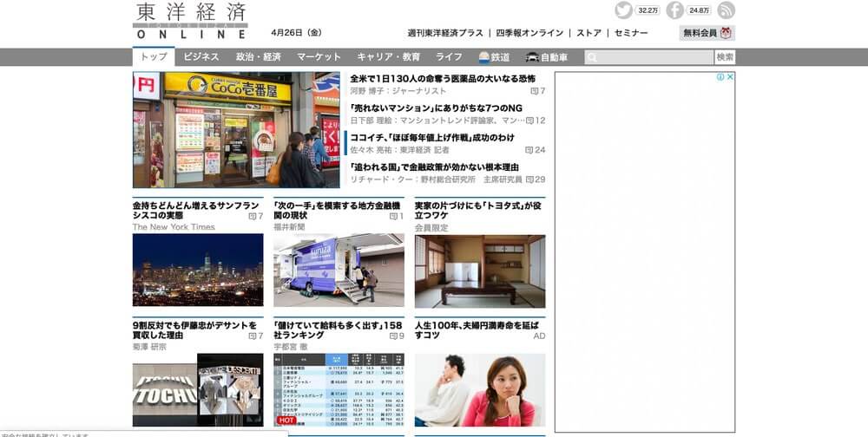The width and height of the screenshot is (868, 437).
Task: Open comment count 29 for 追われる国 article
Action: [x=536, y=179]
